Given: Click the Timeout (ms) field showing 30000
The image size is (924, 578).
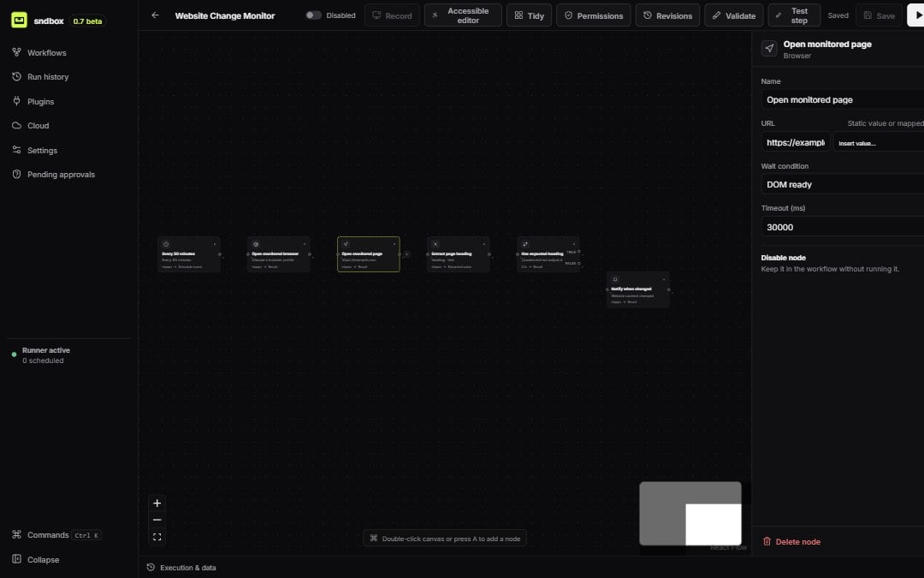Looking at the screenshot, I should coord(843,227).
